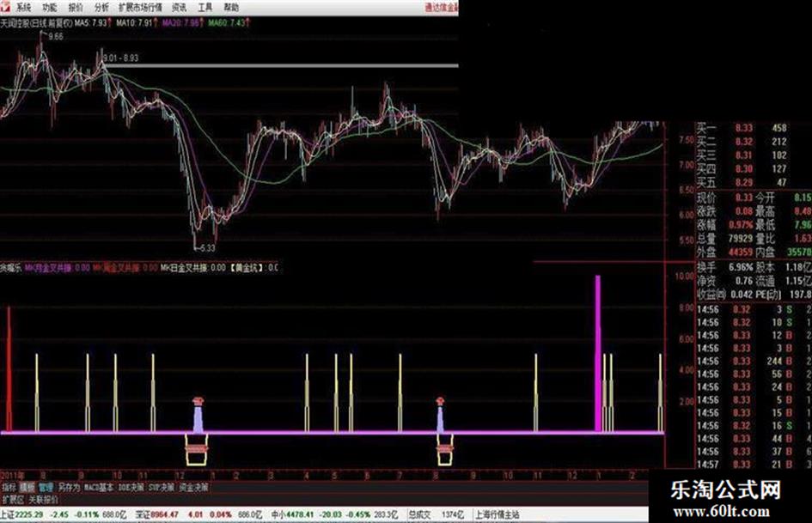Image resolution: width=812 pixels, height=523 pixels.
Task: Click the 总成交 1374亿 status entry
Action: 435,514
